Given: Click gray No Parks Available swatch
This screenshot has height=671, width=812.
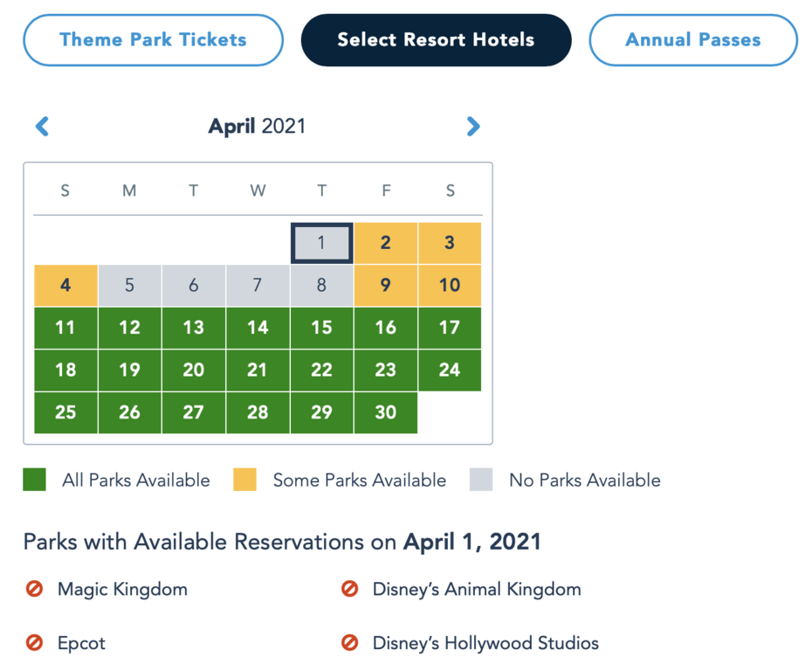Looking at the screenshot, I should (x=481, y=480).
